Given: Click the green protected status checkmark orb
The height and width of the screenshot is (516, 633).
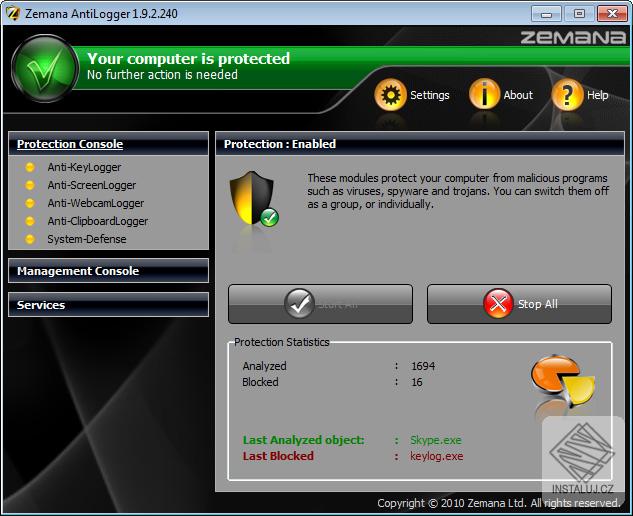Looking at the screenshot, I should pyautogui.click(x=45, y=69).
